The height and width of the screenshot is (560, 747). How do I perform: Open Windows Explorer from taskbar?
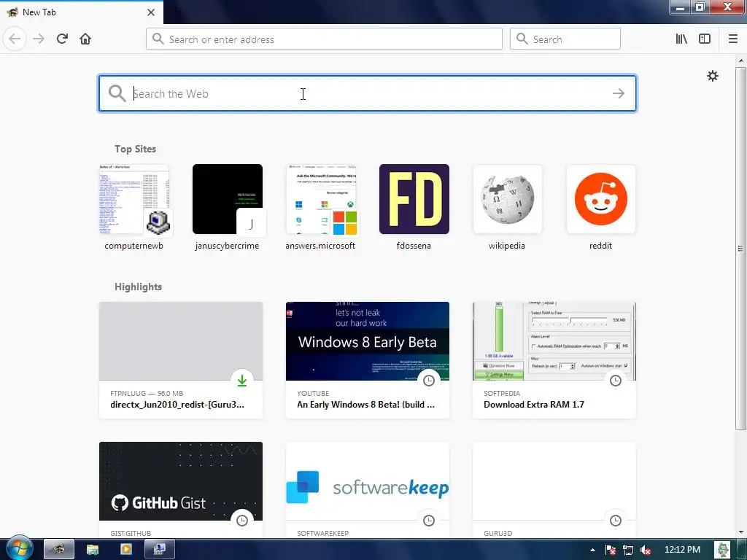[93, 550]
